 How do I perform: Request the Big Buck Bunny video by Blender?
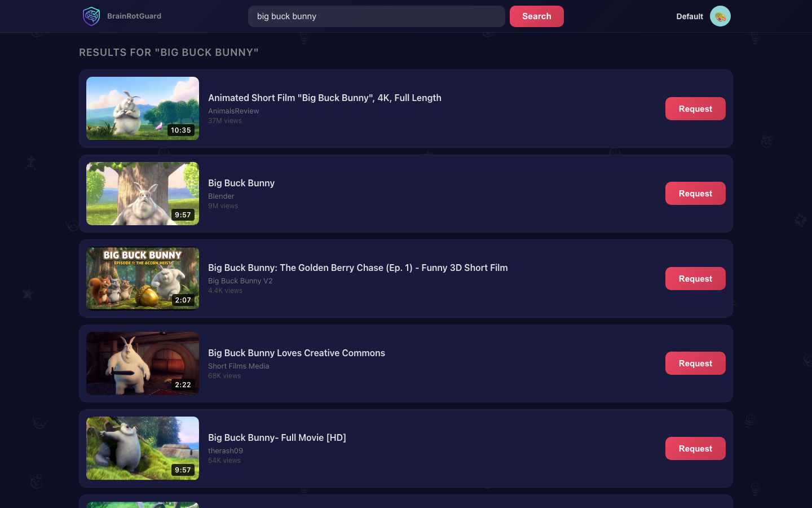click(x=695, y=194)
